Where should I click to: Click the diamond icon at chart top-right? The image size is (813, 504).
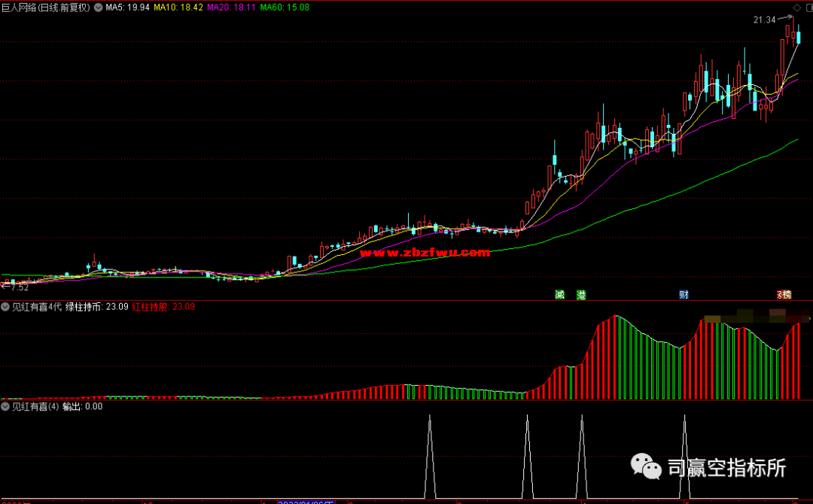797,8
